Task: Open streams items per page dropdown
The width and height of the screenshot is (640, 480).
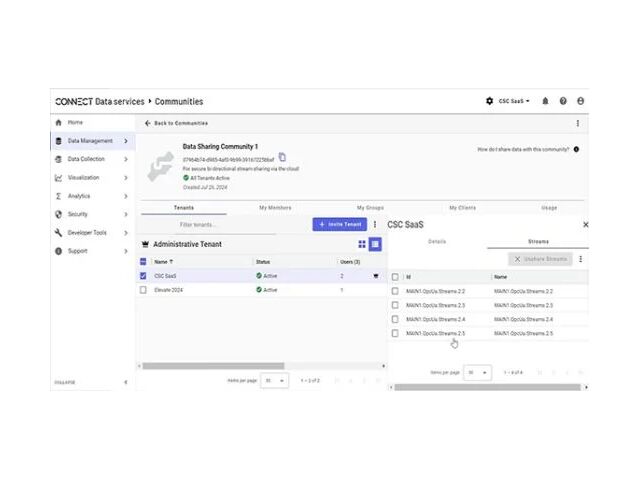Action: tap(478, 372)
